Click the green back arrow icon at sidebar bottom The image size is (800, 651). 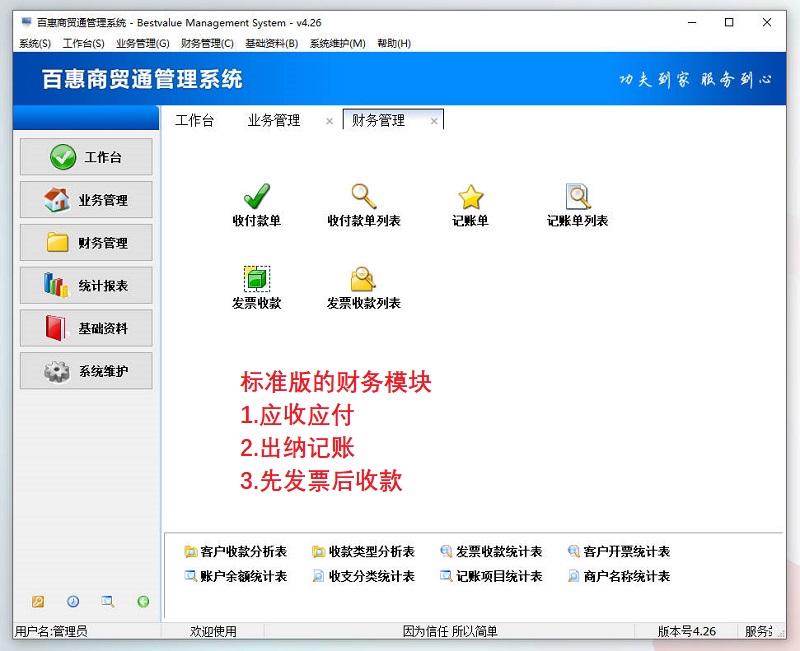pos(143,602)
